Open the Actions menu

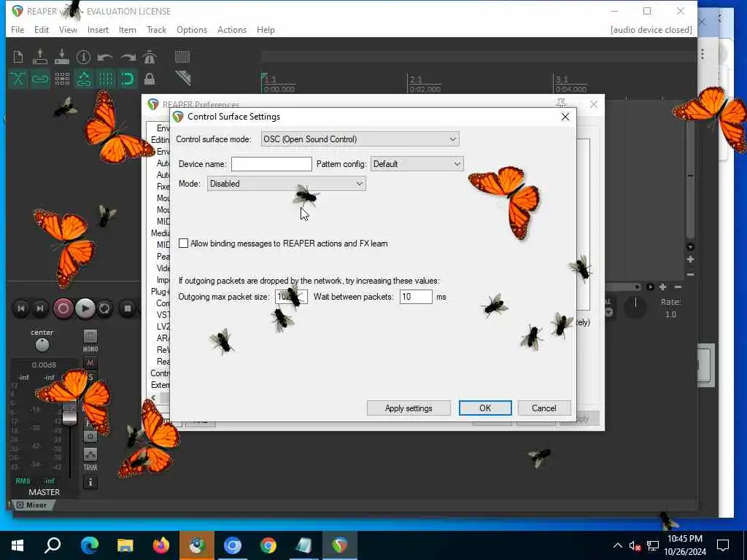231,29
